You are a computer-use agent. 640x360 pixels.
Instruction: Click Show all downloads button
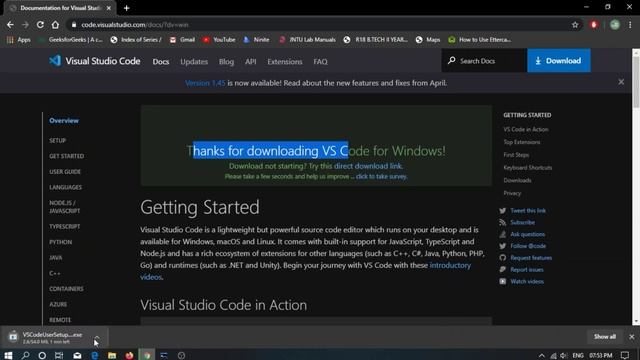(x=605, y=337)
